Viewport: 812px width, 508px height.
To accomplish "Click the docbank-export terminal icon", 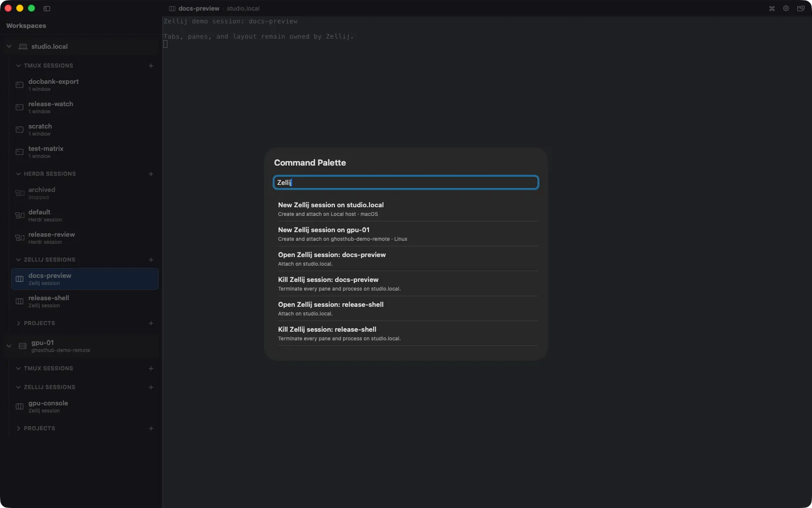I will [x=19, y=85].
